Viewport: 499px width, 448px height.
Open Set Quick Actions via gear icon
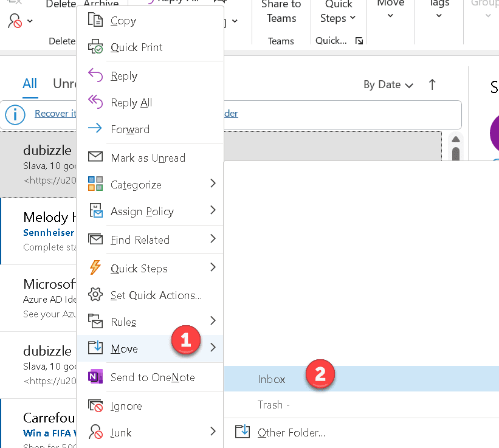[95, 294]
